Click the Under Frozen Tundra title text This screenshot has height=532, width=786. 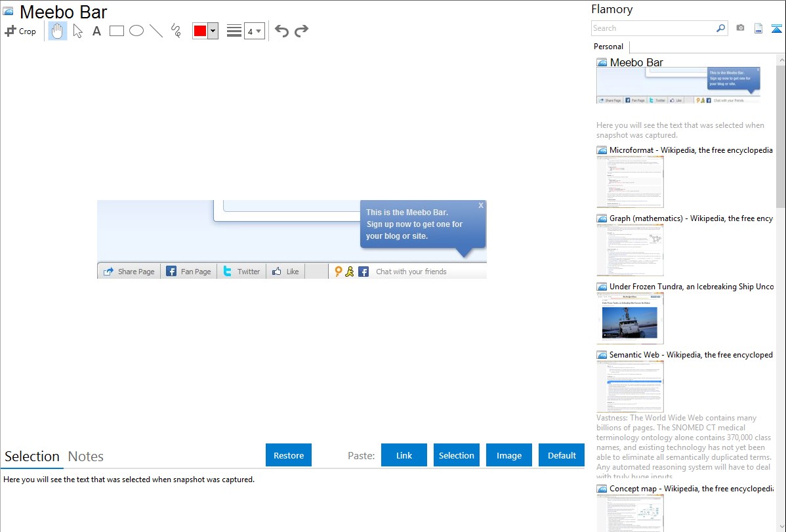[692, 286]
